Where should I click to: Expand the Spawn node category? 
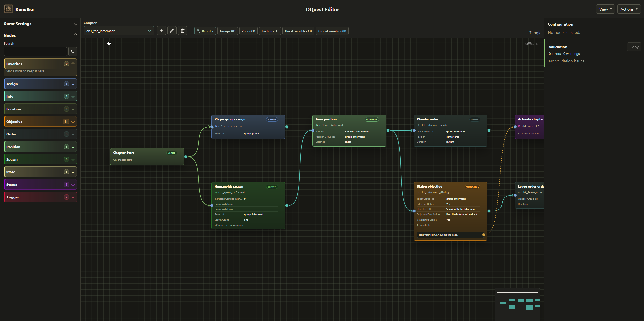pos(40,159)
